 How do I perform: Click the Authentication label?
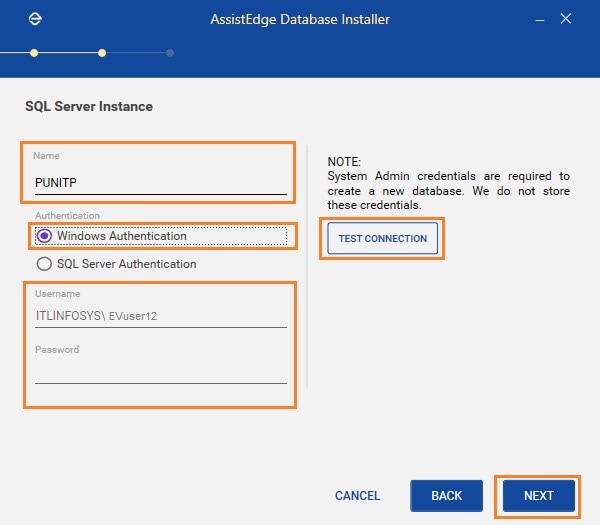click(x=67, y=215)
